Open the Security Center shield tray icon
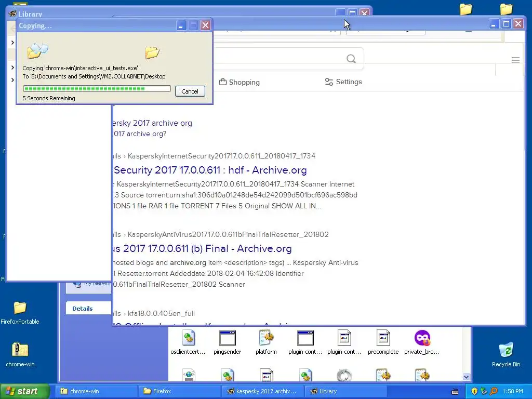This screenshot has width=532, height=399. click(x=474, y=391)
